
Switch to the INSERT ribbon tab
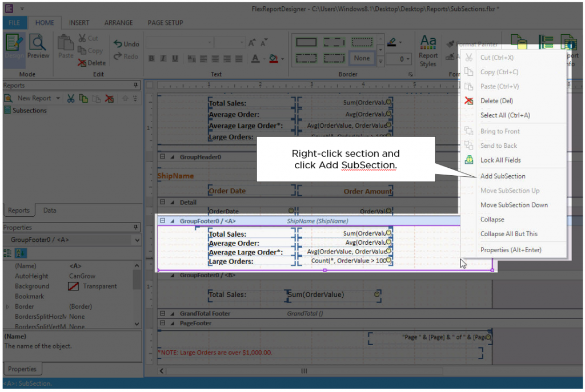coord(79,23)
